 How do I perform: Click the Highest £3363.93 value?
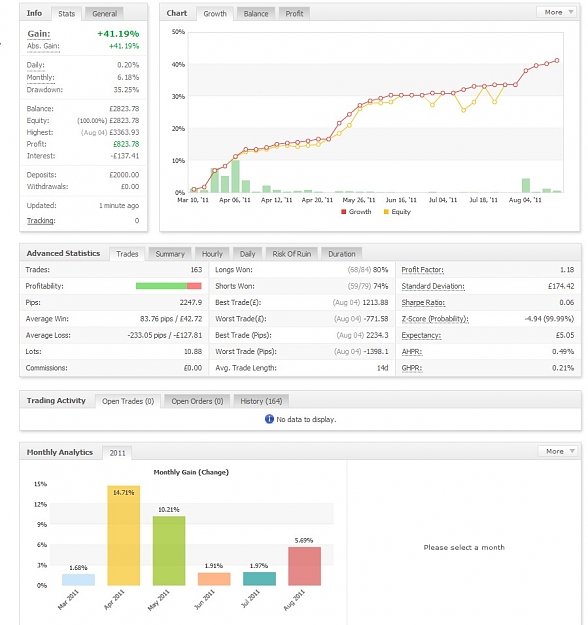click(x=124, y=132)
